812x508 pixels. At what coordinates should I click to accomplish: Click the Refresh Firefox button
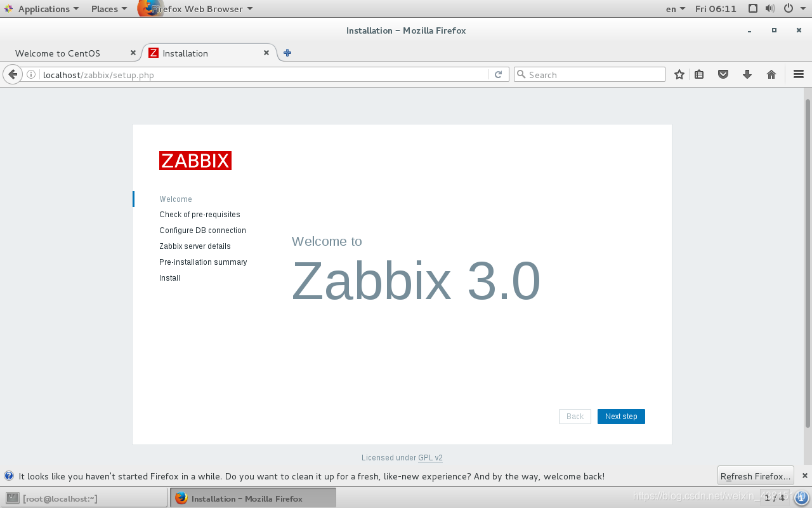[756, 476]
